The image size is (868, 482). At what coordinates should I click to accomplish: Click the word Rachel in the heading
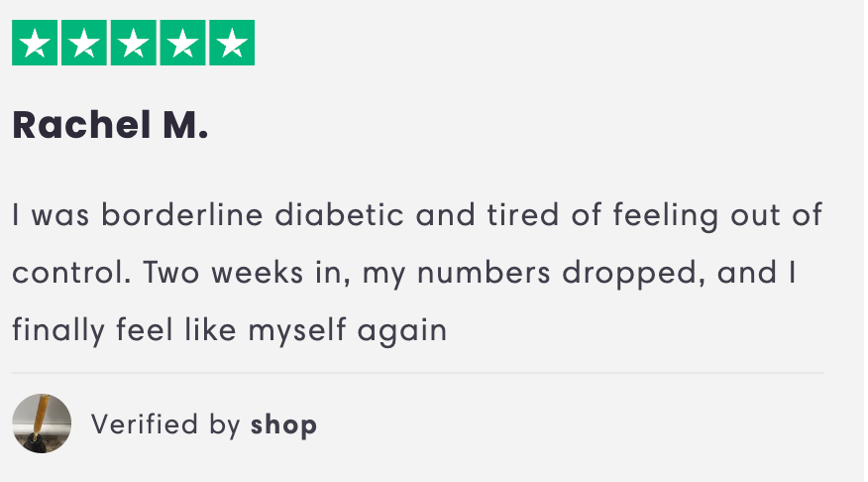pyautogui.click(x=81, y=125)
